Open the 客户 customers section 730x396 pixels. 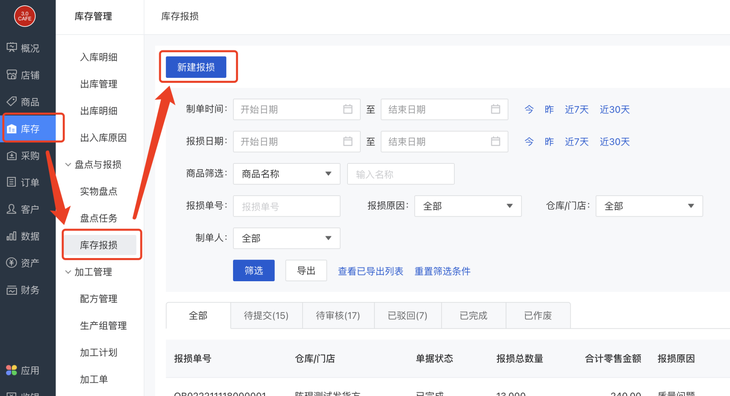23,209
